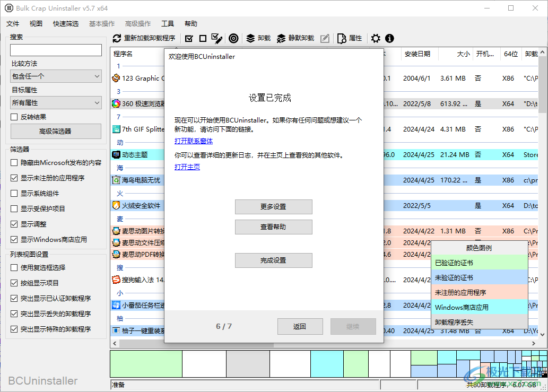Click the info (i) toolbar icon

pyautogui.click(x=389, y=38)
